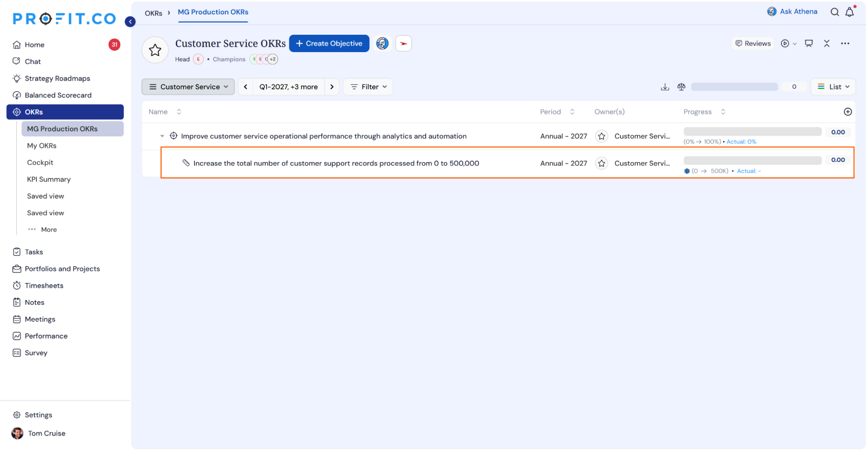
Task: Open the search magnifier icon
Action: point(835,12)
